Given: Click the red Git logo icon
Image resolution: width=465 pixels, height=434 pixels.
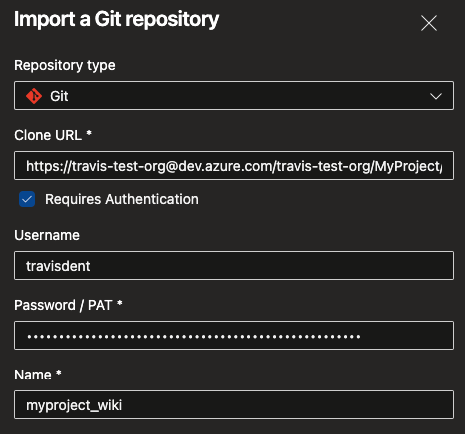Looking at the screenshot, I should coord(34,96).
